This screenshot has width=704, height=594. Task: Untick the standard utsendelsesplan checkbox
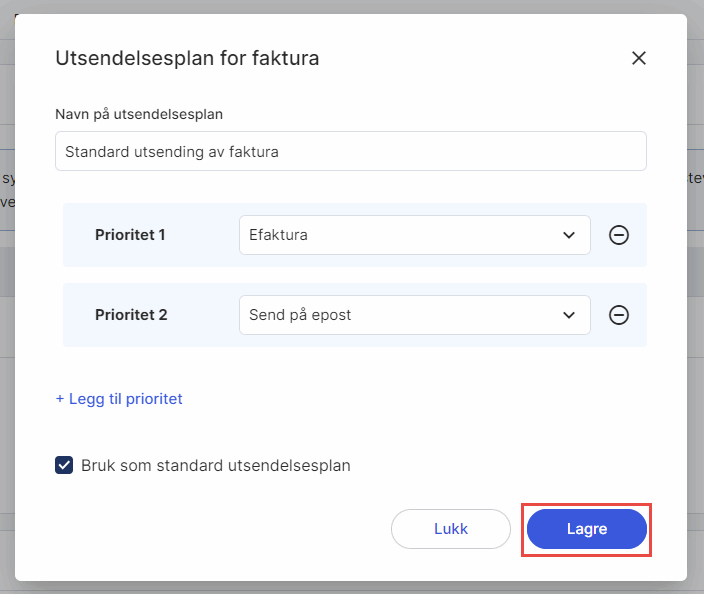pos(64,465)
